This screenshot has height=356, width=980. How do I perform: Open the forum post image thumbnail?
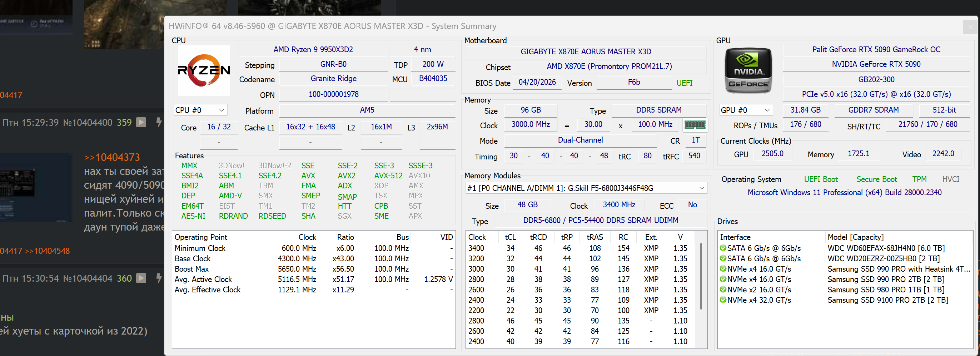pos(36,187)
